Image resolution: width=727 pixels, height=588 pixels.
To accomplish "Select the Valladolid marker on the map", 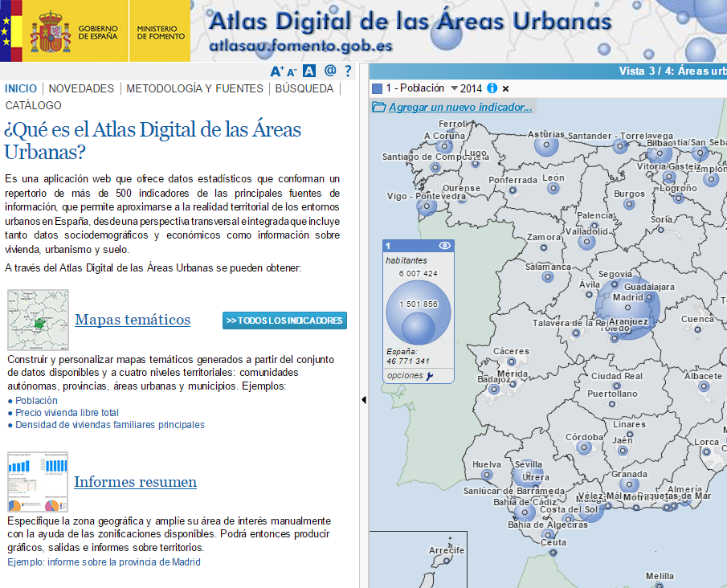I will click(586, 242).
